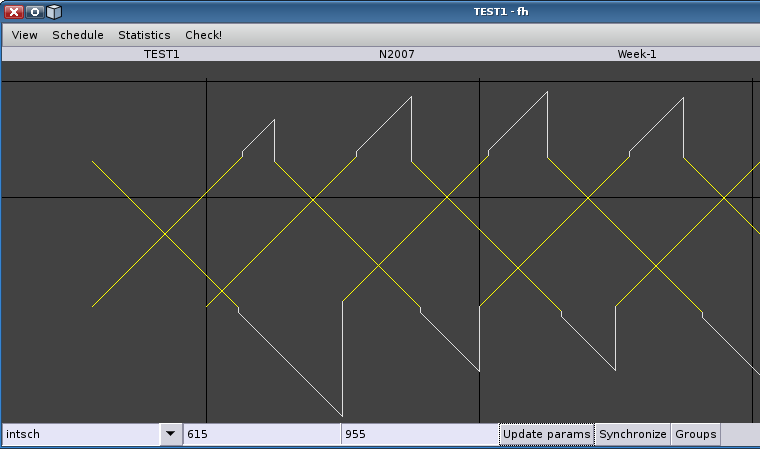Viewport: 760px width, 449px height.
Task: Select the TEST1 header label
Action: pyautogui.click(x=161, y=55)
